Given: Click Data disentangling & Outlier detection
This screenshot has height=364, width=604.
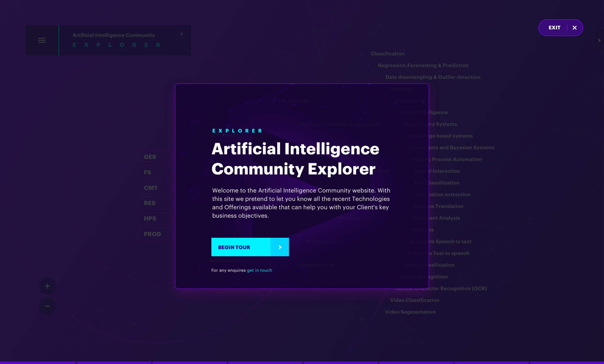Looking at the screenshot, I should tap(433, 77).
